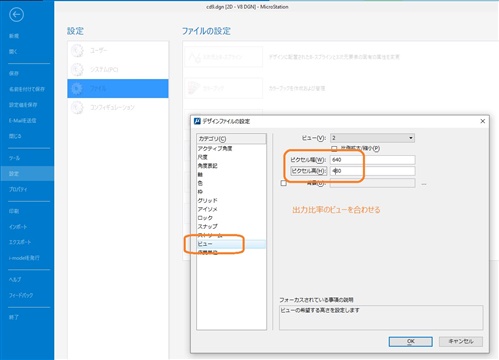Select 尺度 in the category list
499x360 pixels.
pyautogui.click(x=202, y=157)
